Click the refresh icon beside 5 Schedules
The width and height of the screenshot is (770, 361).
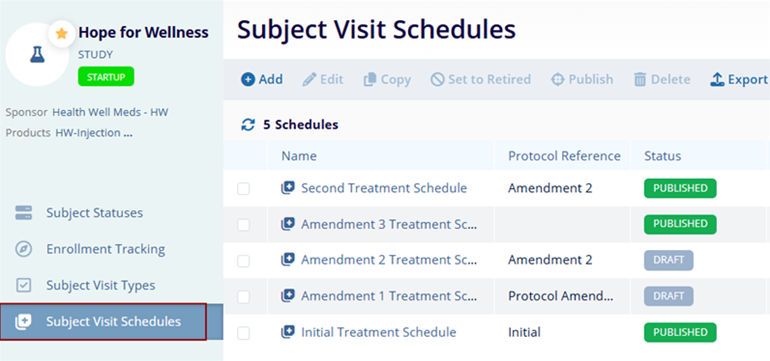click(x=248, y=125)
